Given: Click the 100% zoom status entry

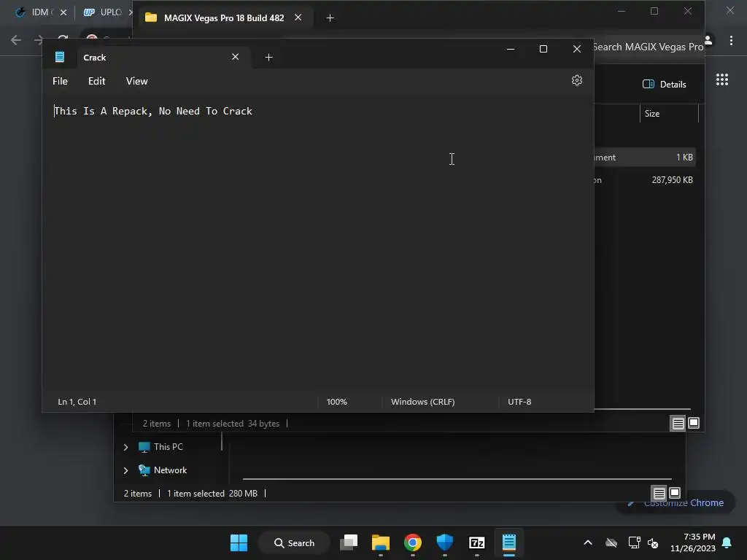Looking at the screenshot, I should pyautogui.click(x=337, y=402).
